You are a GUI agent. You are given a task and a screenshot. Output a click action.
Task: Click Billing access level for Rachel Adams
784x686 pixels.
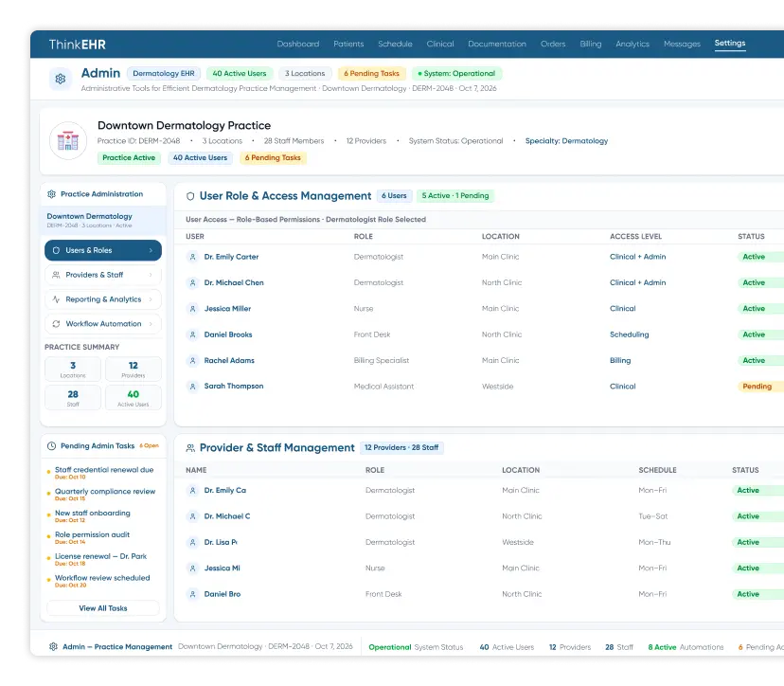click(x=620, y=361)
